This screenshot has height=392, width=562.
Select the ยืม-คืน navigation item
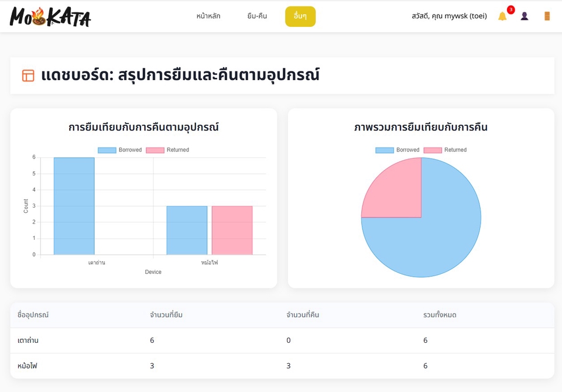256,16
